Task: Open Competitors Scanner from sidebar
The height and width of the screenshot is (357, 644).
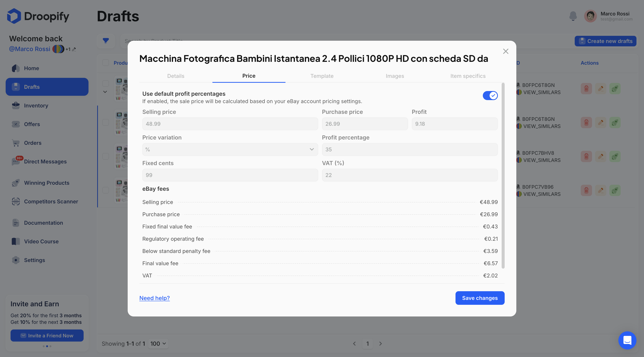Action: tap(51, 201)
